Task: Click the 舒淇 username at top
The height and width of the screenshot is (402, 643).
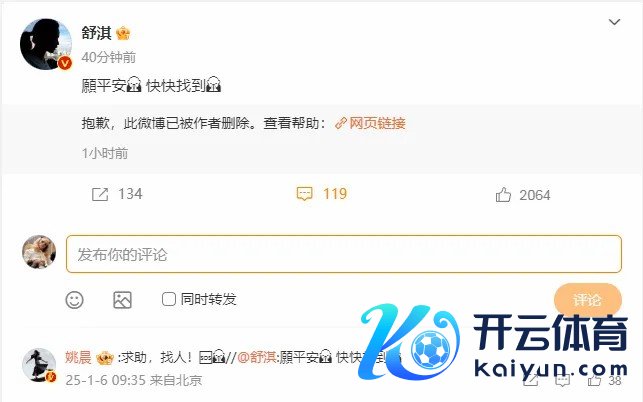Action: pyautogui.click(x=96, y=33)
